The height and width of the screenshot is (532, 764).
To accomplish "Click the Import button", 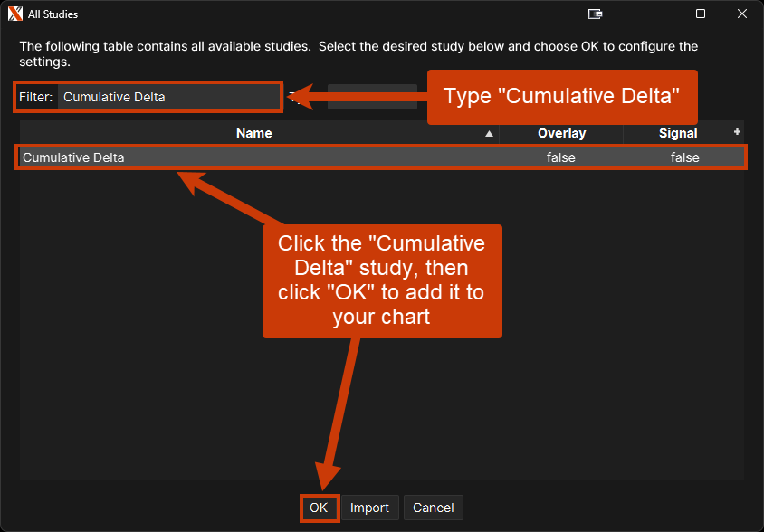I will (370, 508).
